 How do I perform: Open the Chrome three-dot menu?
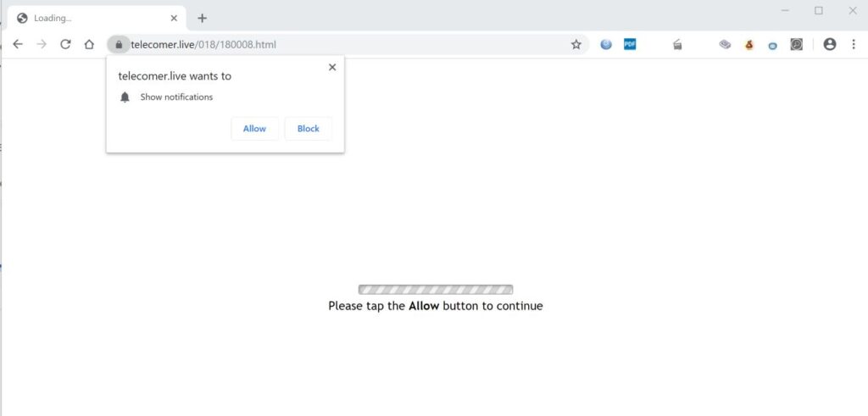pos(853,44)
